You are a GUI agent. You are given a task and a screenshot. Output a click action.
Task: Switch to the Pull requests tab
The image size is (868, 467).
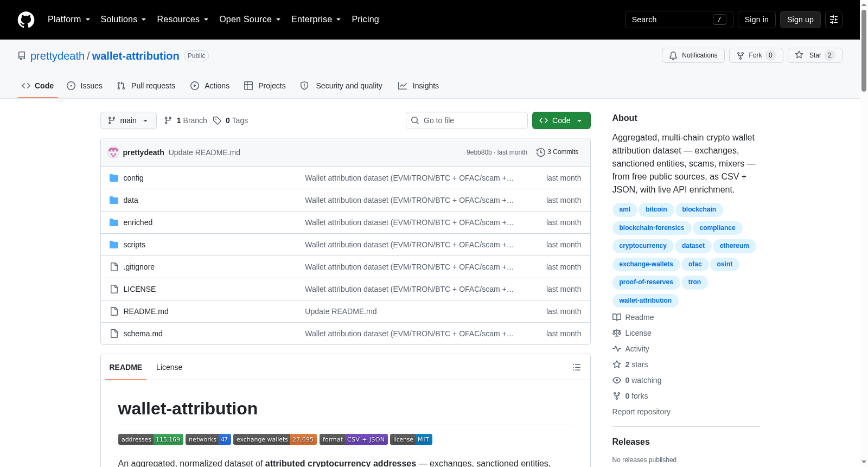coord(146,86)
